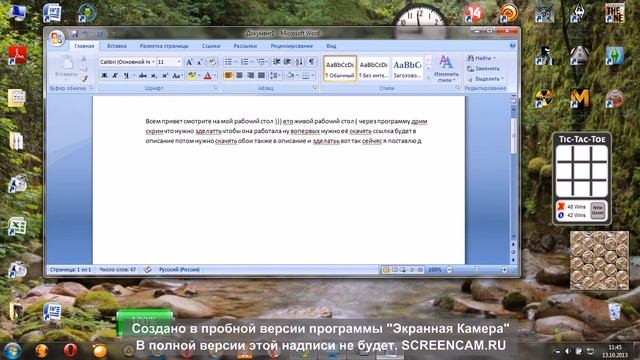This screenshot has height=360, width=640.
Task: Decrease the font size with shrink font
Action: (200, 62)
